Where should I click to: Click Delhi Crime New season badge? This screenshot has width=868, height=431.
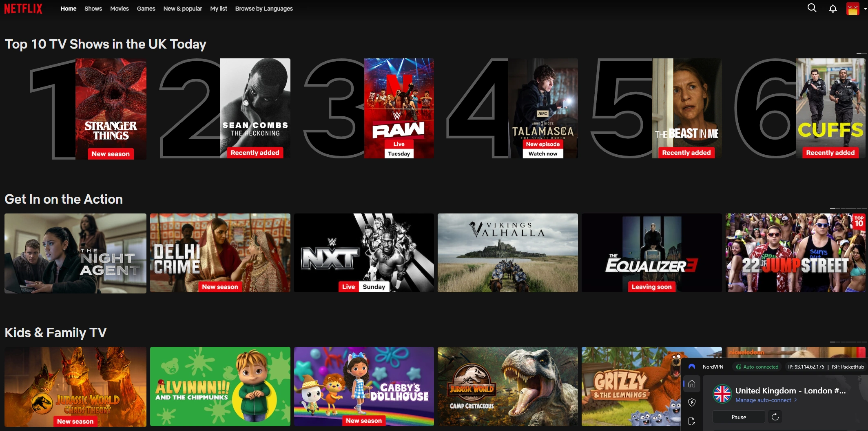click(x=220, y=287)
